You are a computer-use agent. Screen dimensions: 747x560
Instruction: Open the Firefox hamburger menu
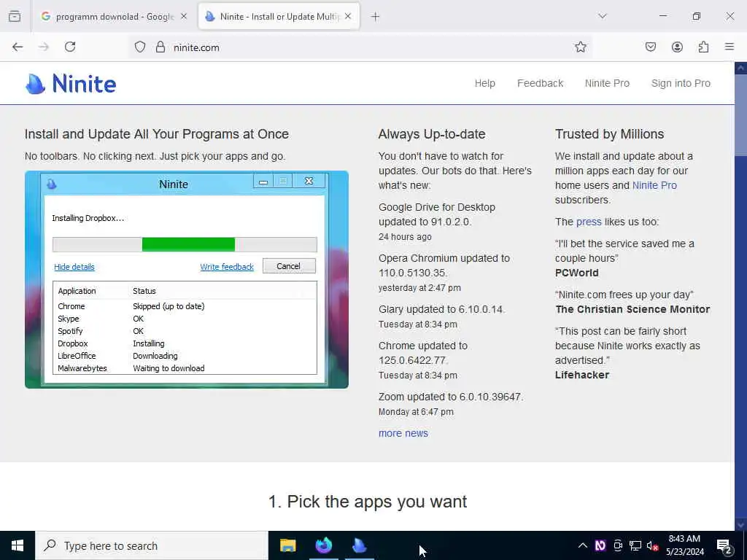(x=729, y=47)
